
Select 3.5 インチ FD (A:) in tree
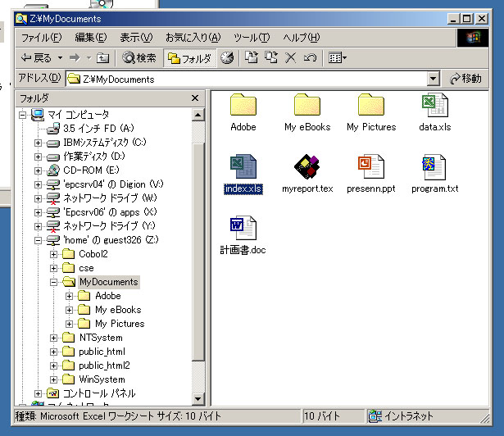[x=98, y=129]
